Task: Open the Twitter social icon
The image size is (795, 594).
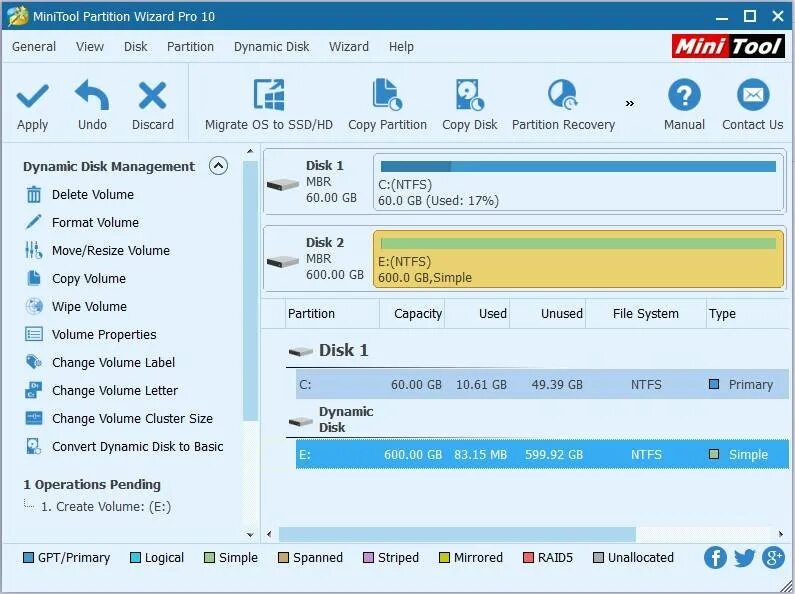Action: point(744,558)
